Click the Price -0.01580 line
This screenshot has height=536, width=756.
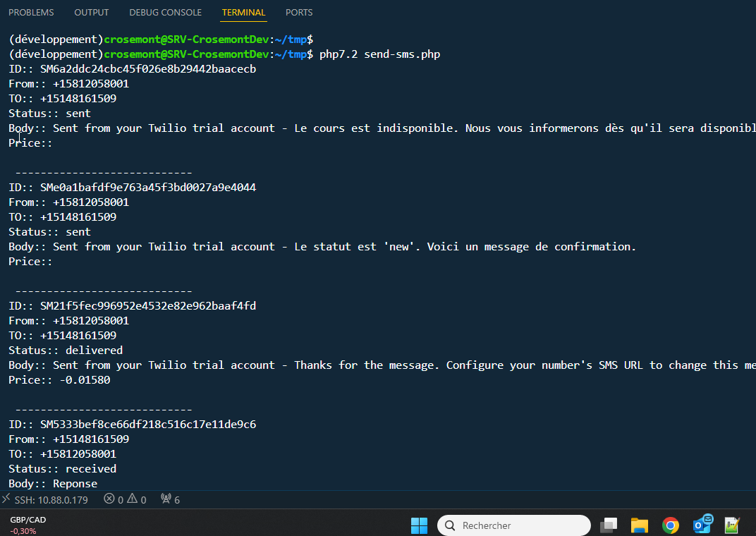(59, 380)
